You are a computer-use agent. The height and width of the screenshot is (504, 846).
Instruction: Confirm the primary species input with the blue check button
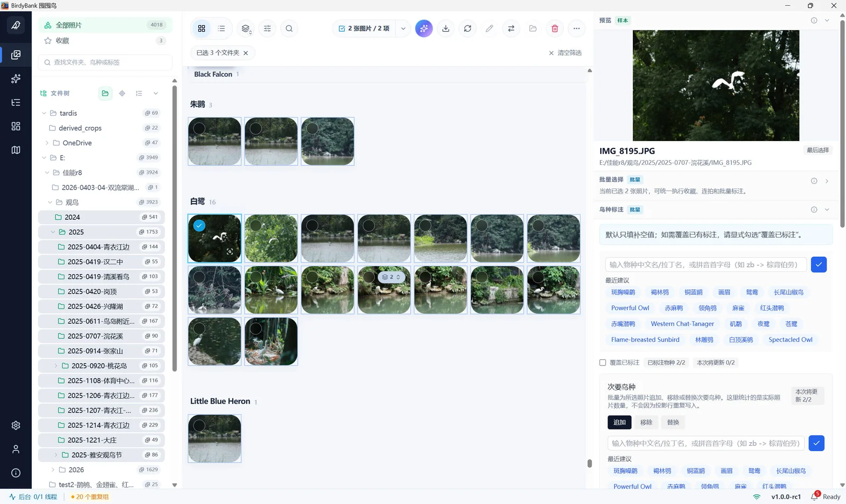[x=819, y=265]
